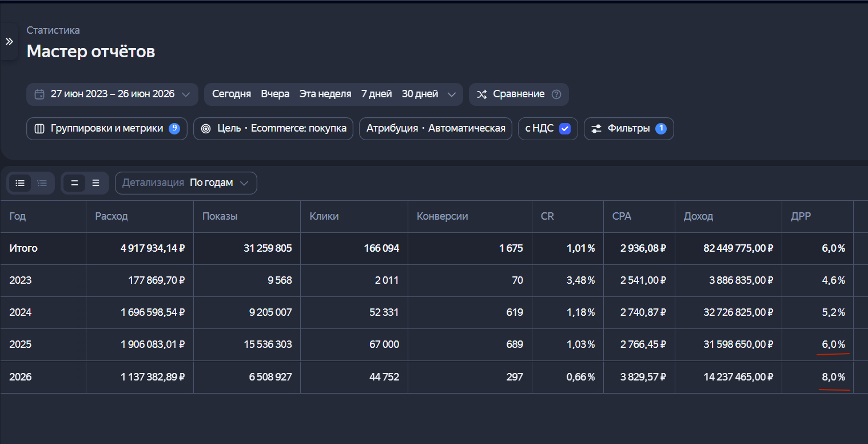Sort by the Показы column header

[220, 216]
